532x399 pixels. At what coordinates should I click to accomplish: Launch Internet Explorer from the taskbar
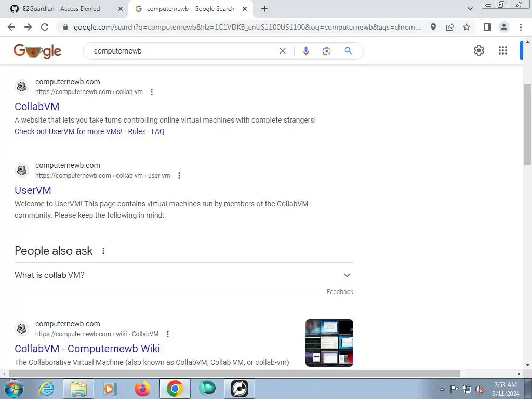pyautogui.click(x=46, y=389)
